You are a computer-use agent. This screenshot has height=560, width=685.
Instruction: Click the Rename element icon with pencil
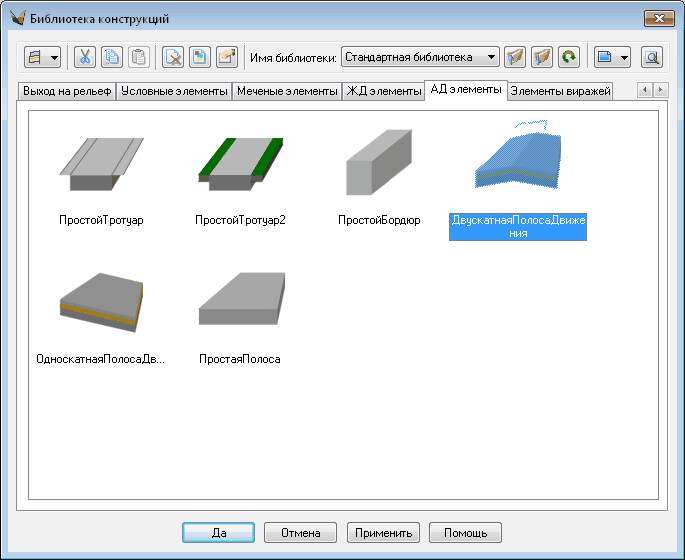point(226,58)
